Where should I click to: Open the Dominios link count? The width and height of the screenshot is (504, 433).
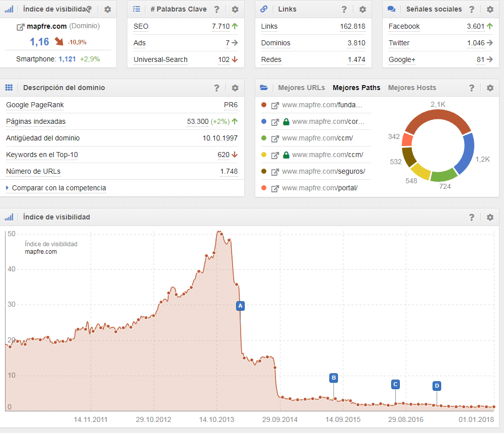tap(356, 43)
